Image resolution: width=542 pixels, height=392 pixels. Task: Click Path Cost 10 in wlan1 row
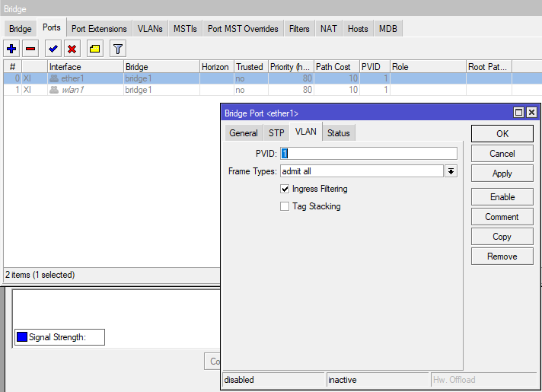point(336,90)
